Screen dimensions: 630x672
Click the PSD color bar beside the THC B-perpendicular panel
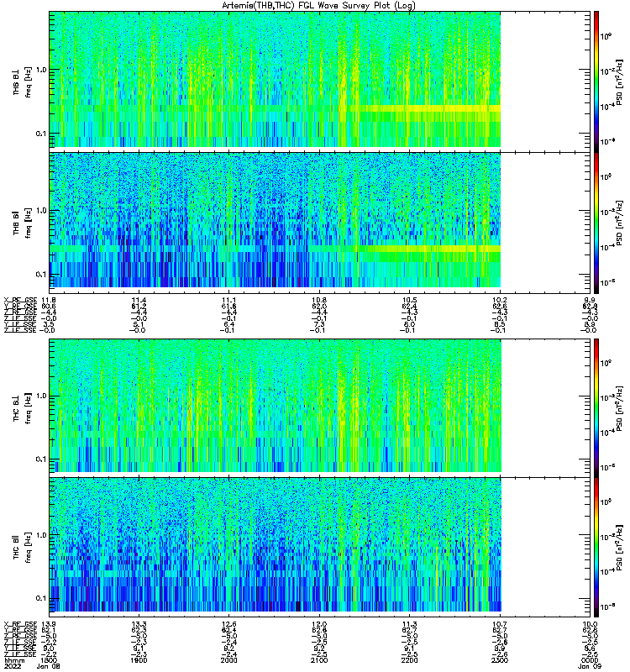596,408
